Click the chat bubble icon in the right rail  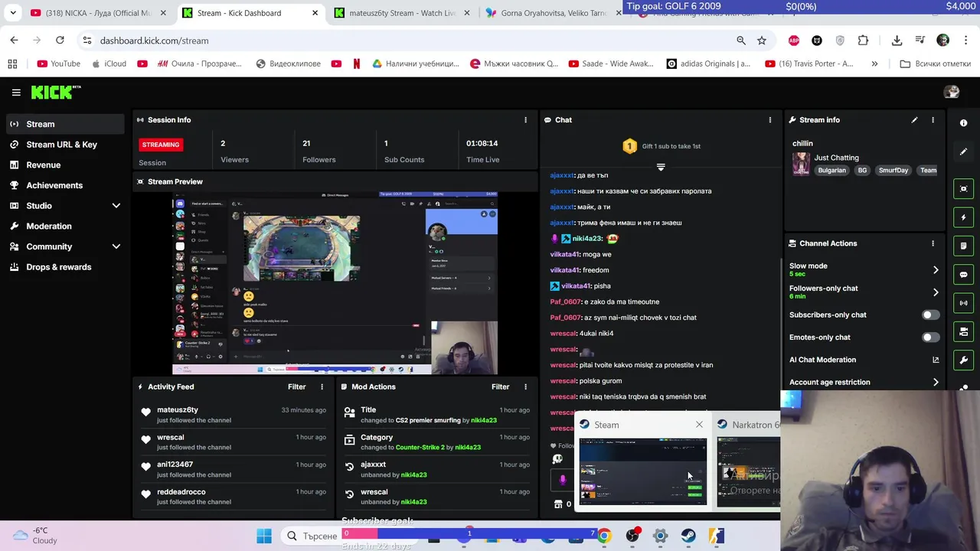(x=963, y=275)
